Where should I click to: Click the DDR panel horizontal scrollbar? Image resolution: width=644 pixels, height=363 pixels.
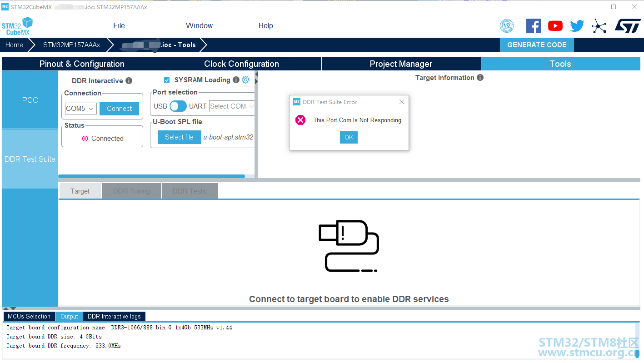[152, 176]
